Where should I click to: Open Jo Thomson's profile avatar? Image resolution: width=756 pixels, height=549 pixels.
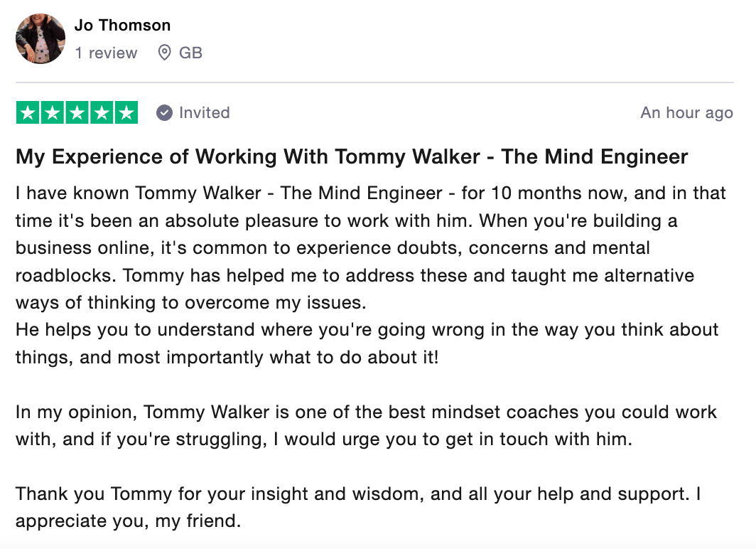pos(40,38)
